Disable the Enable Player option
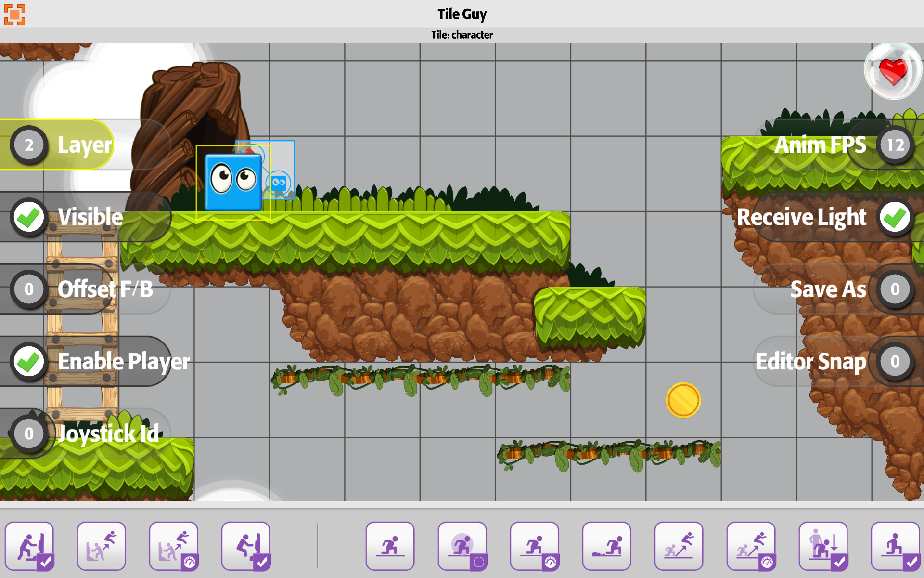Image resolution: width=924 pixels, height=578 pixels. [x=27, y=361]
